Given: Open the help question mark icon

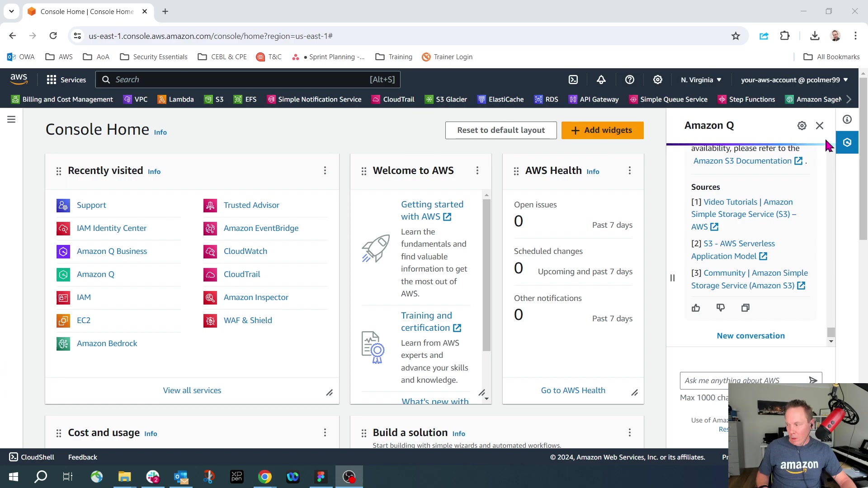Looking at the screenshot, I should 630,80.
